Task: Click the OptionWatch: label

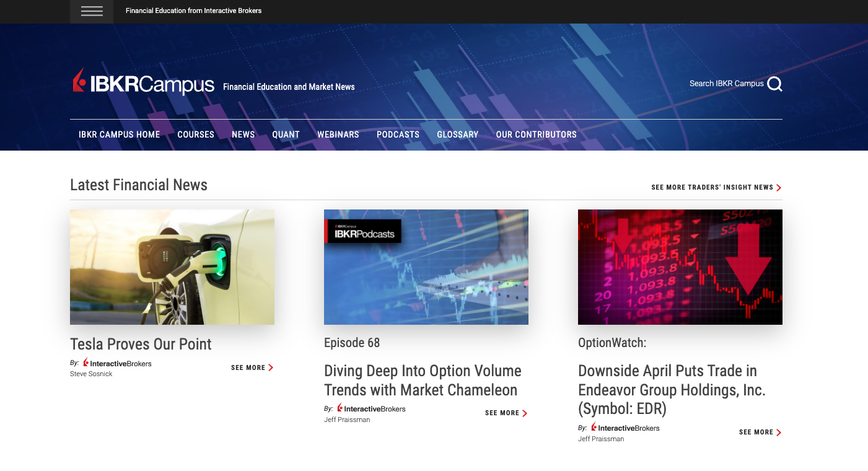Action: (x=612, y=343)
